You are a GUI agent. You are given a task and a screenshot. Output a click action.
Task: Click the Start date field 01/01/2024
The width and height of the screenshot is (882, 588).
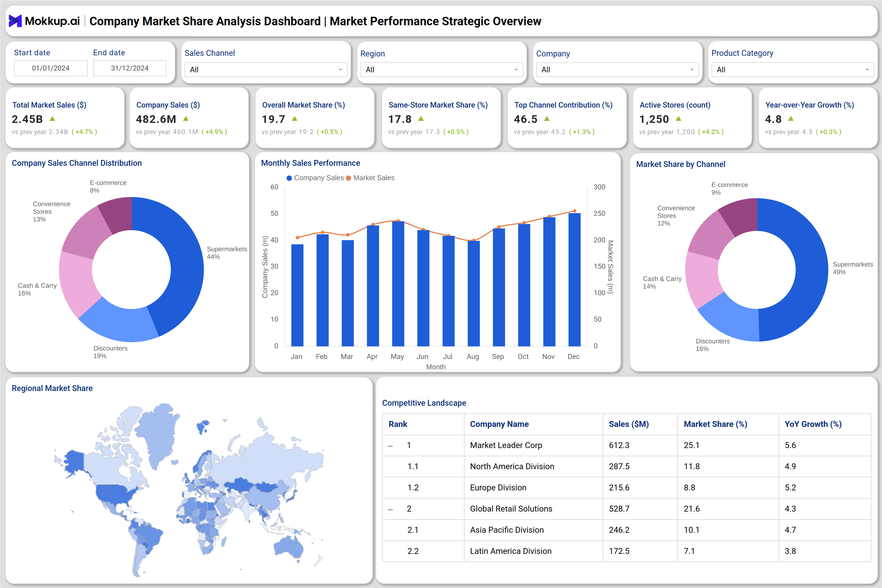51,68
